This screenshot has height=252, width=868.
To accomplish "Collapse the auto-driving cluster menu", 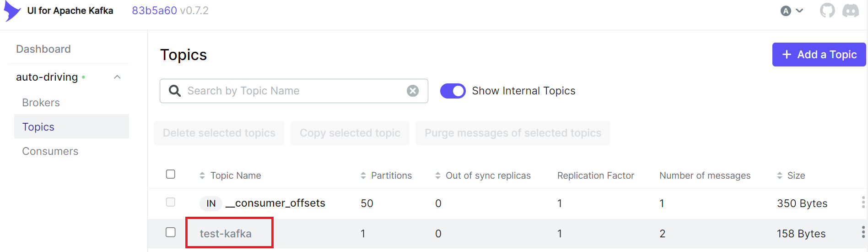I will (117, 77).
